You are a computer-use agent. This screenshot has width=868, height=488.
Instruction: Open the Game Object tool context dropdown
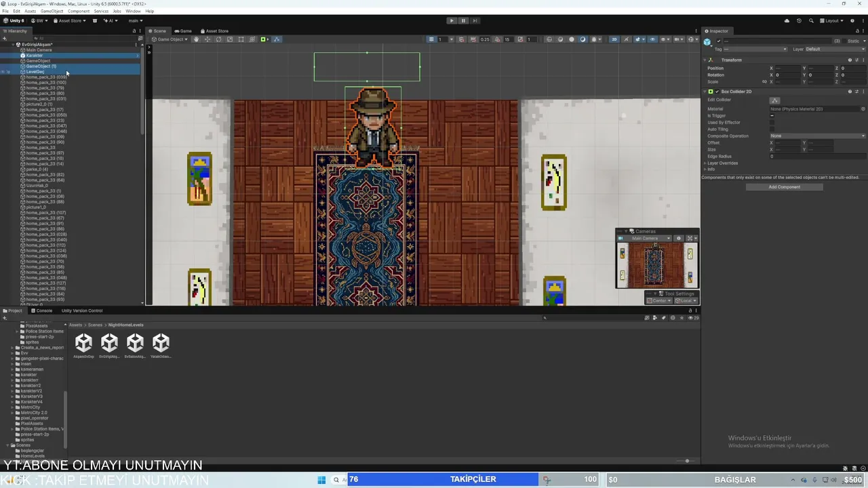170,39
